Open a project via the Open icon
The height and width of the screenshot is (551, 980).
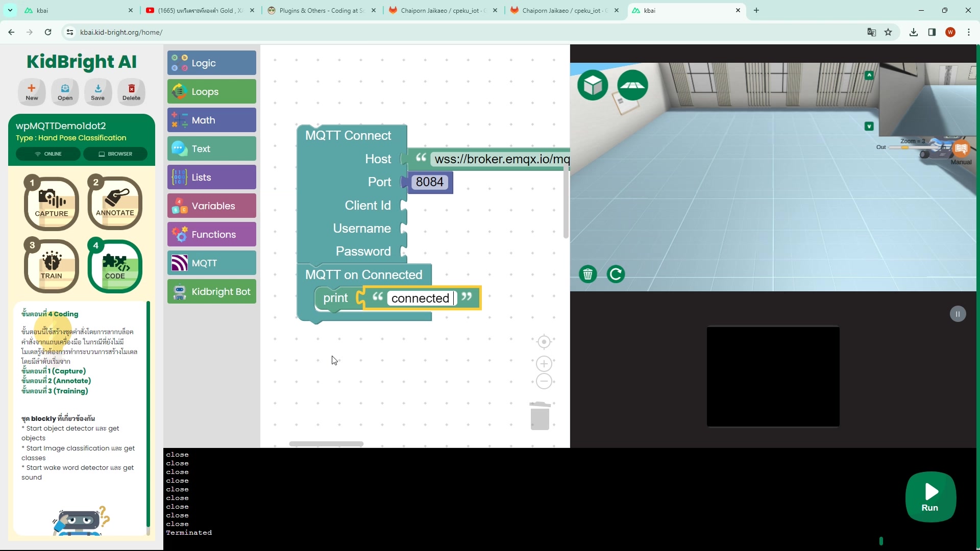click(x=65, y=92)
